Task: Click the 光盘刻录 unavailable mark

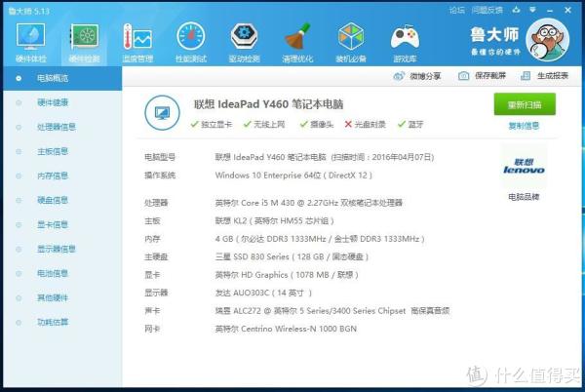Action: tap(348, 124)
